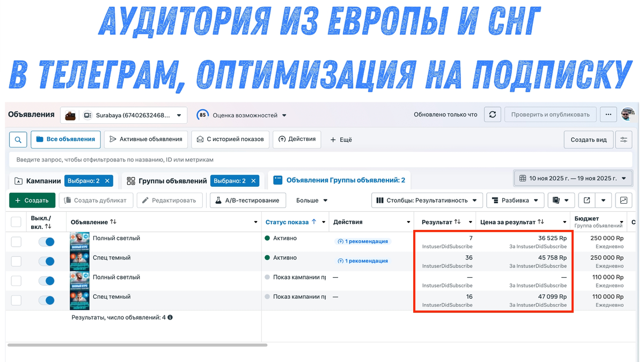Click the refresh data icon
The width and height of the screenshot is (644, 362).
click(x=493, y=115)
